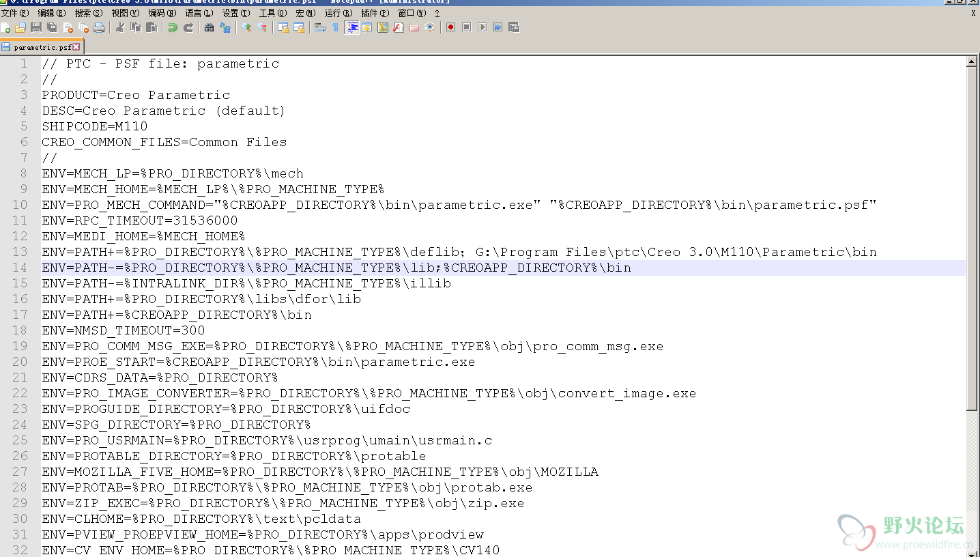The width and height of the screenshot is (980, 557).
Task: Open the 宏(M) menu
Action: point(306,13)
